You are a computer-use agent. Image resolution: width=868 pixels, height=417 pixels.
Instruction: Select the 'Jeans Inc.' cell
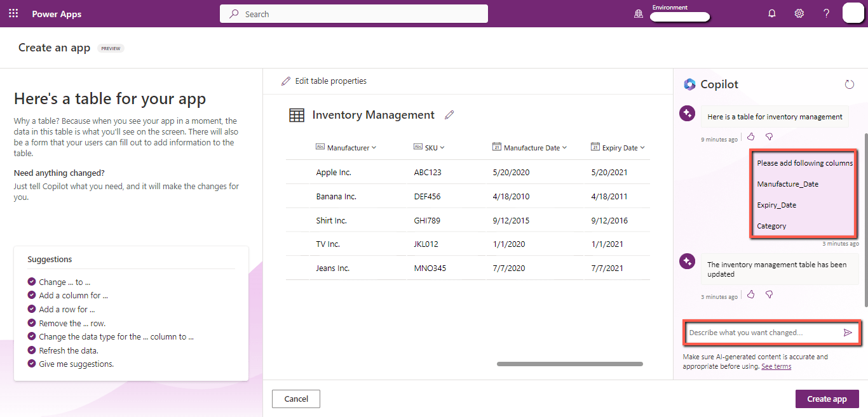[x=333, y=268]
